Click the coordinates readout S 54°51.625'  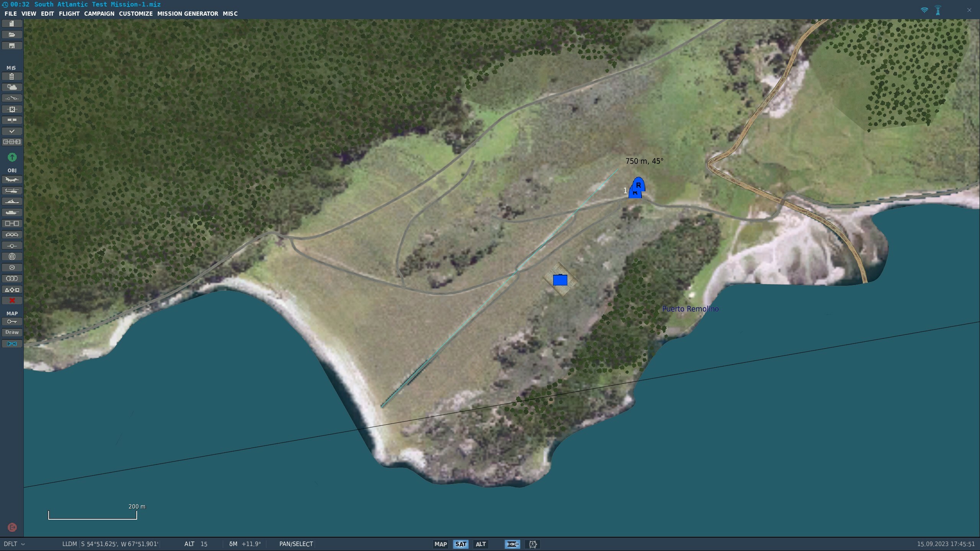click(x=119, y=544)
